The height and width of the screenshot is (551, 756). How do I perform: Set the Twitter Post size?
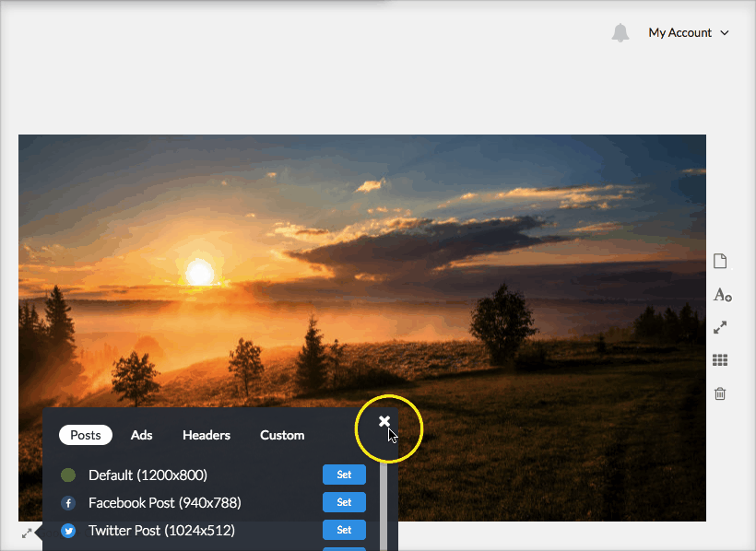pyautogui.click(x=344, y=531)
